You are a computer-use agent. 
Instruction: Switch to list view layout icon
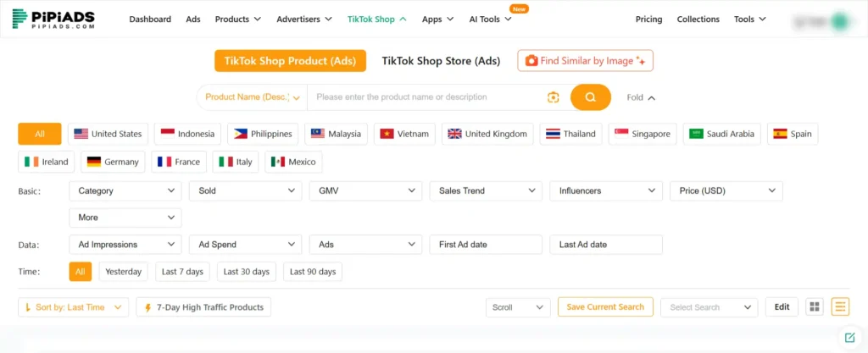click(840, 307)
